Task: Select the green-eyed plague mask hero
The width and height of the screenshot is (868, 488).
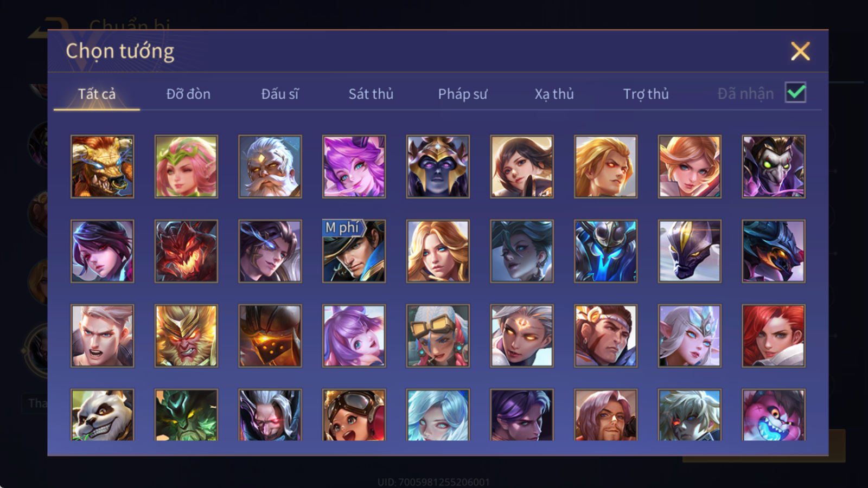Action: (774, 166)
